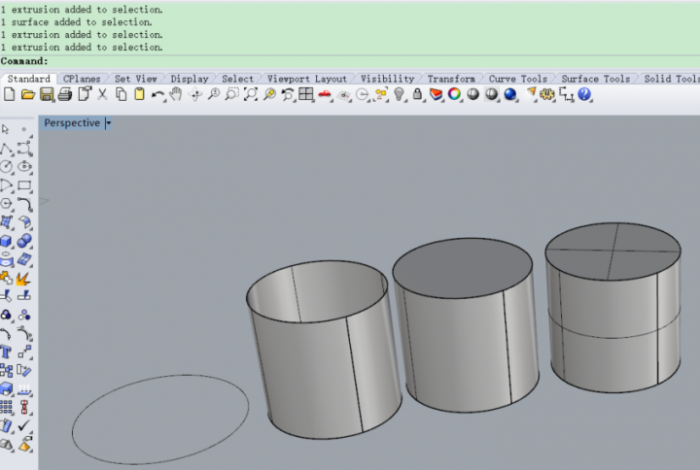The width and height of the screenshot is (700, 470).
Task: Toggle the light bulb visibility icon
Action: point(399,94)
